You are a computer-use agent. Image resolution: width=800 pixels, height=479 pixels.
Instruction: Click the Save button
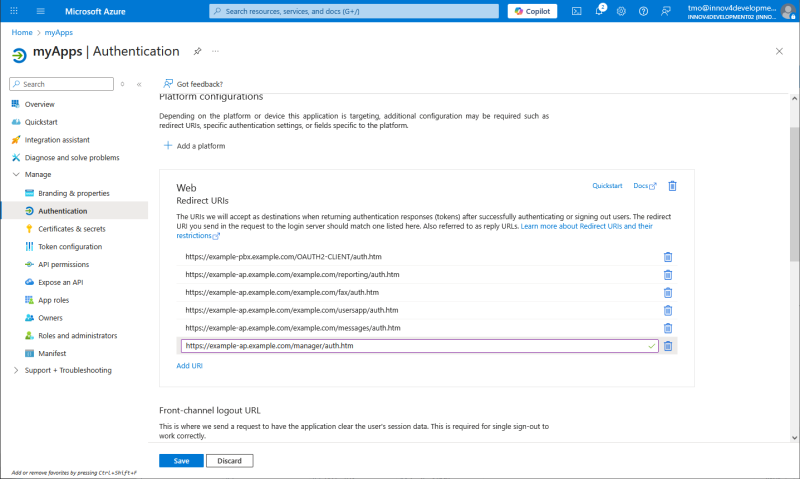pos(181,461)
